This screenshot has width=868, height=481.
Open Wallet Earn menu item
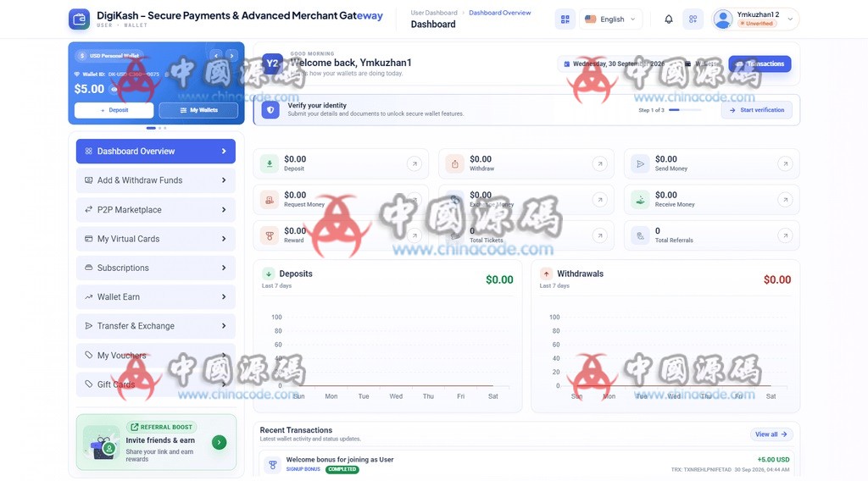pos(156,297)
